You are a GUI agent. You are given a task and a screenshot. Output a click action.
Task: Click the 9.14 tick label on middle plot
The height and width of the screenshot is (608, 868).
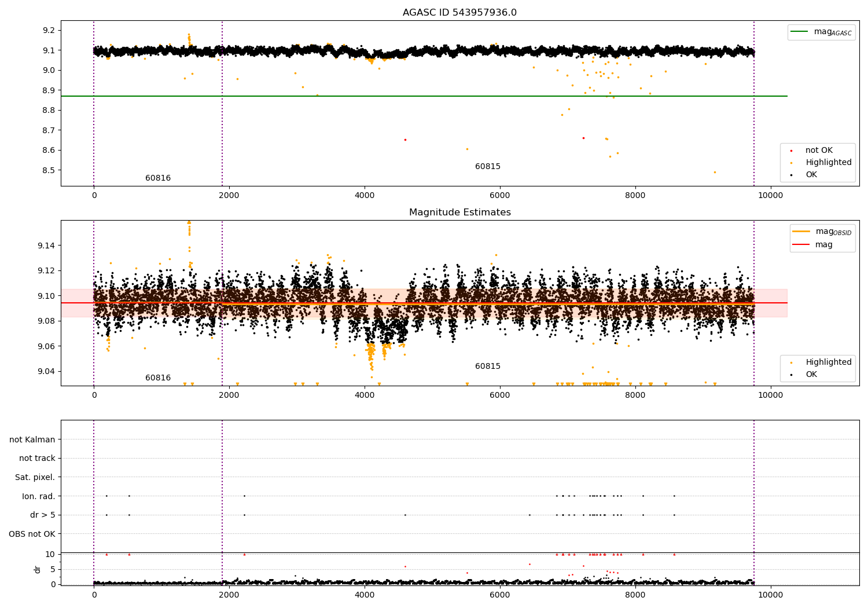46,246
